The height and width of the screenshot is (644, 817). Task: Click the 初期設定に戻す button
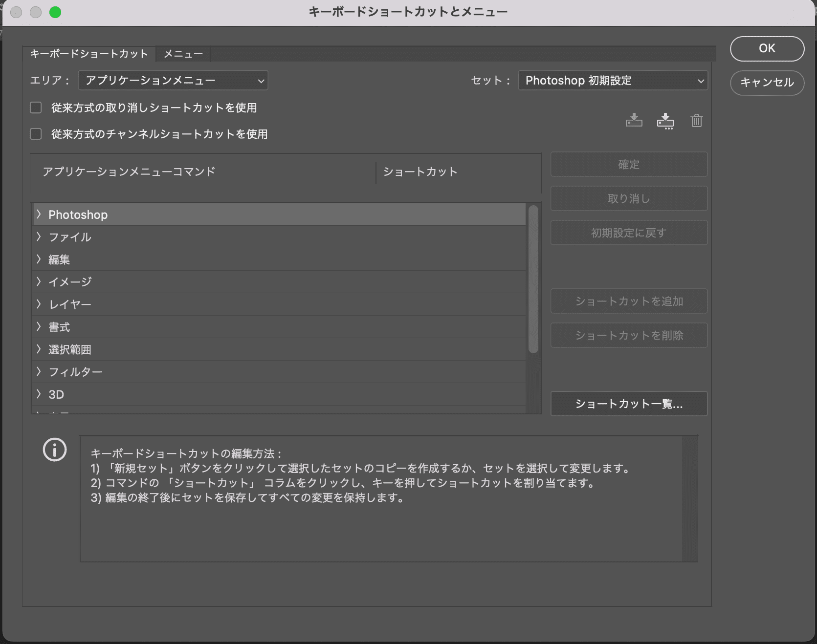[629, 233]
